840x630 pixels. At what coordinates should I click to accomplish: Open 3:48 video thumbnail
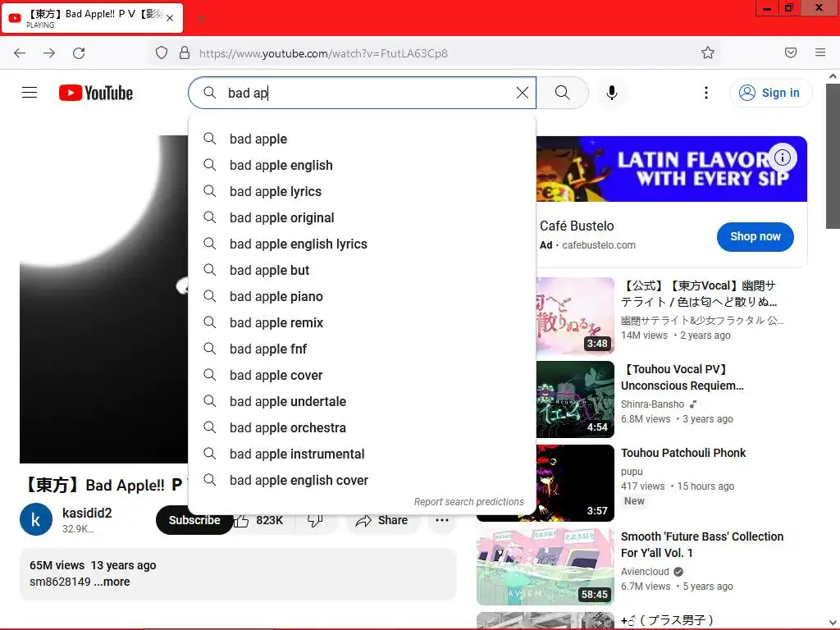575,316
